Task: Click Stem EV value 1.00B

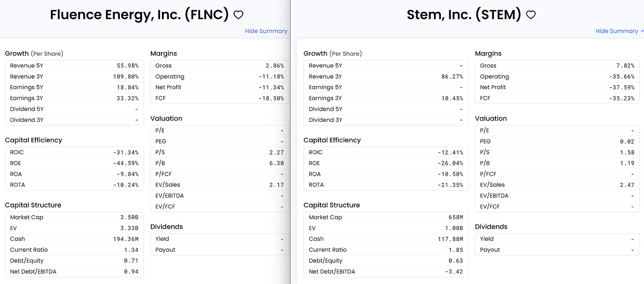Action: click(x=453, y=228)
